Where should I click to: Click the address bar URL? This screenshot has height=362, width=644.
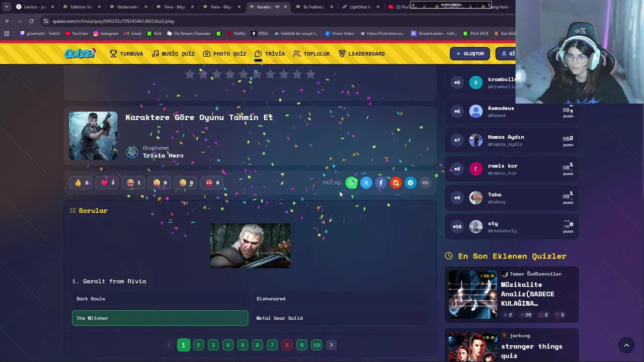(x=113, y=21)
